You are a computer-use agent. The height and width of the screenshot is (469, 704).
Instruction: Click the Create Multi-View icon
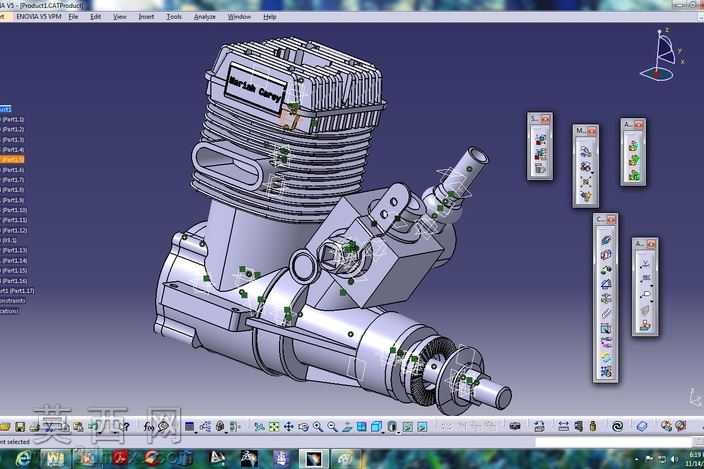(x=362, y=426)
